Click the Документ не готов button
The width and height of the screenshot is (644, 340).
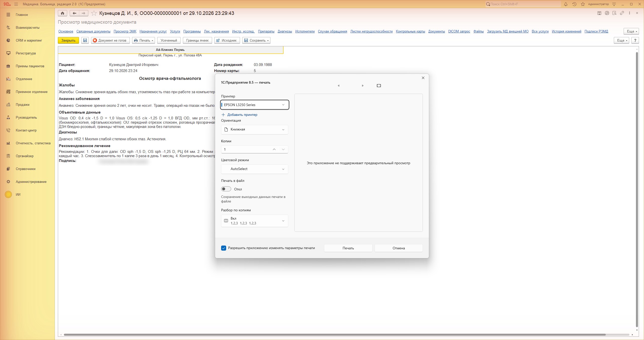pos(110,40)
